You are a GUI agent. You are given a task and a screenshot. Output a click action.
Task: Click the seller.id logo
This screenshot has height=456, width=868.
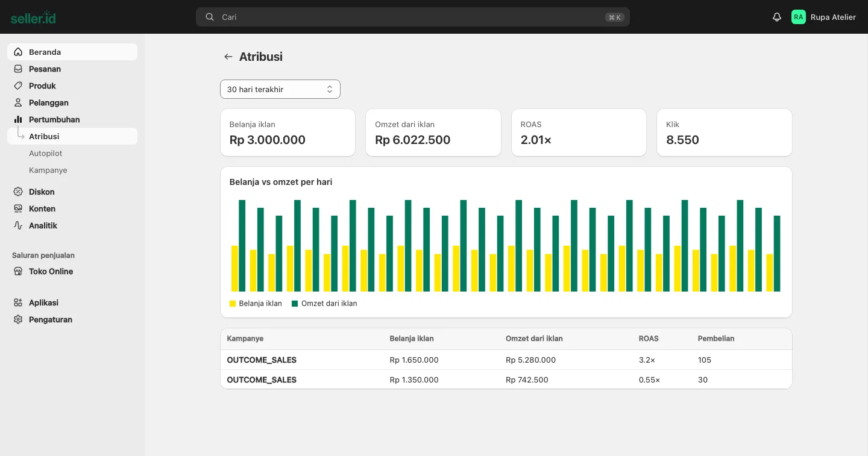(x=33, y=17)
